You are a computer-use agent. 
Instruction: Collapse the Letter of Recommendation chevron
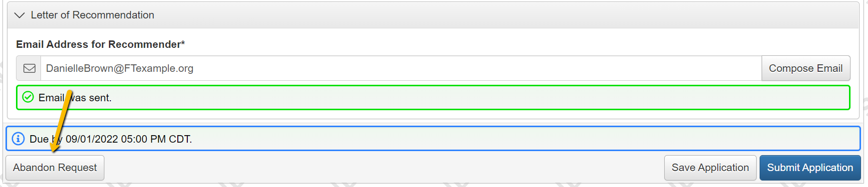(x=19, y=15)
